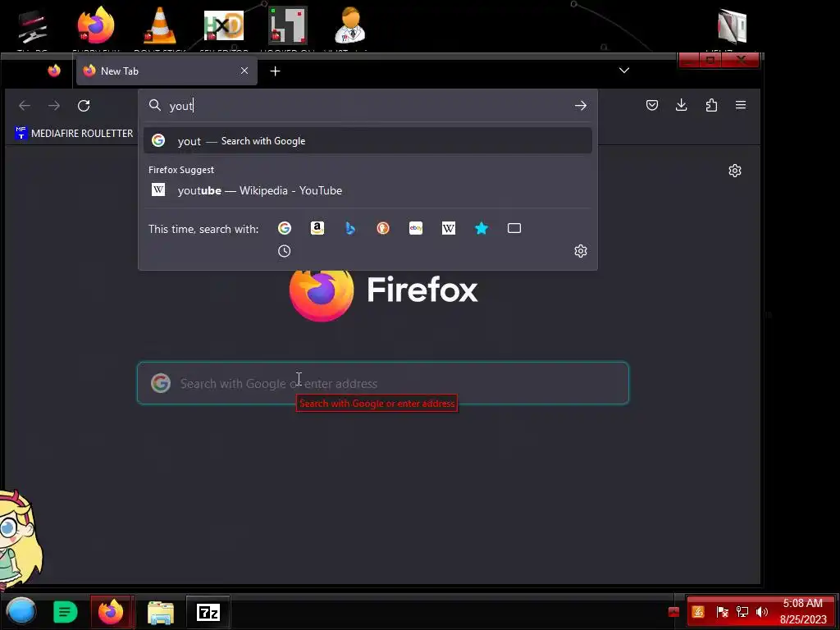Open the folder icon at desktop top-right
The width and height of the screenshot is (840, 630).
click(733, 26)
